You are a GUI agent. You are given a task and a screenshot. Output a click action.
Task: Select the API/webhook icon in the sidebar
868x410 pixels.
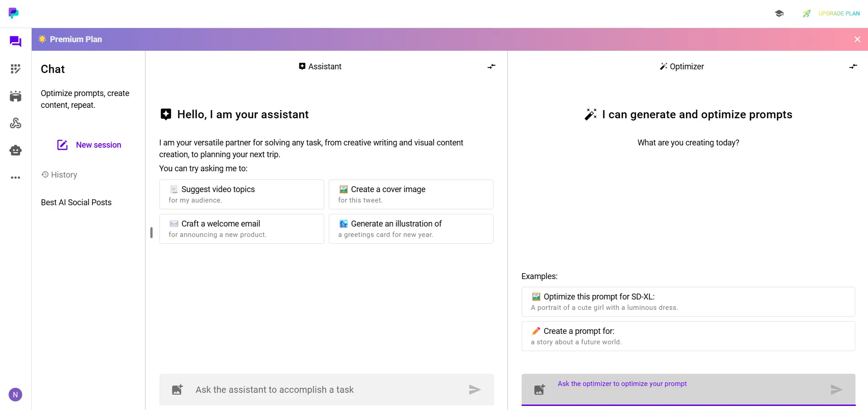16,123
